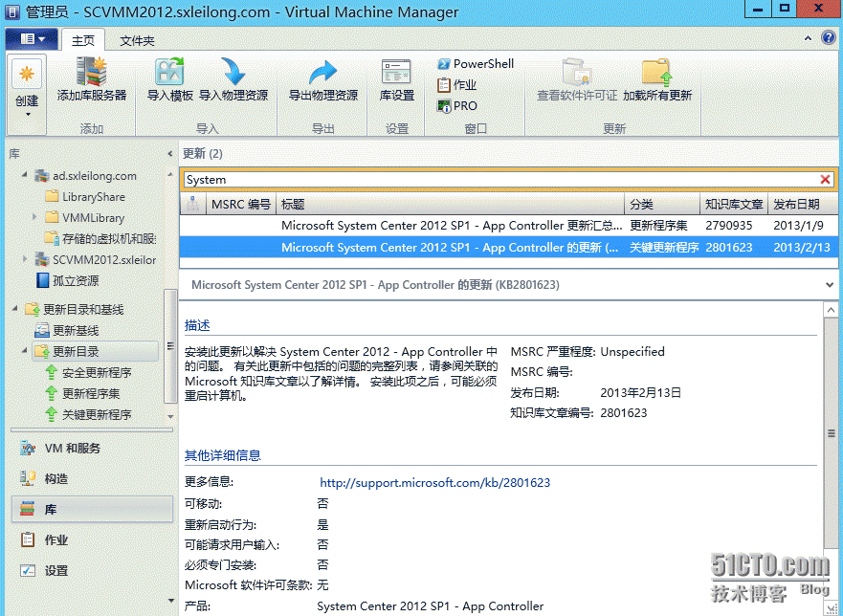Open the PRO window button
Viewport: 843px width, 616px height.
(457, 106)
